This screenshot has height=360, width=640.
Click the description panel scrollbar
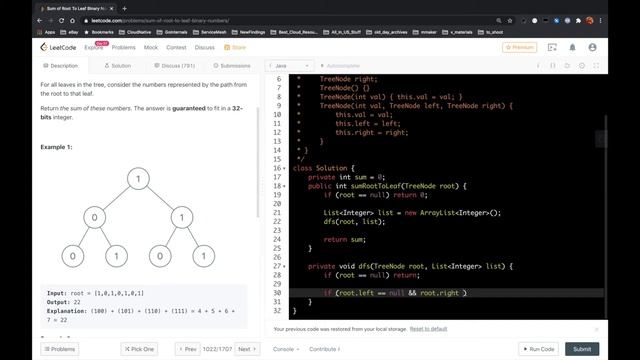click(258, 162)
